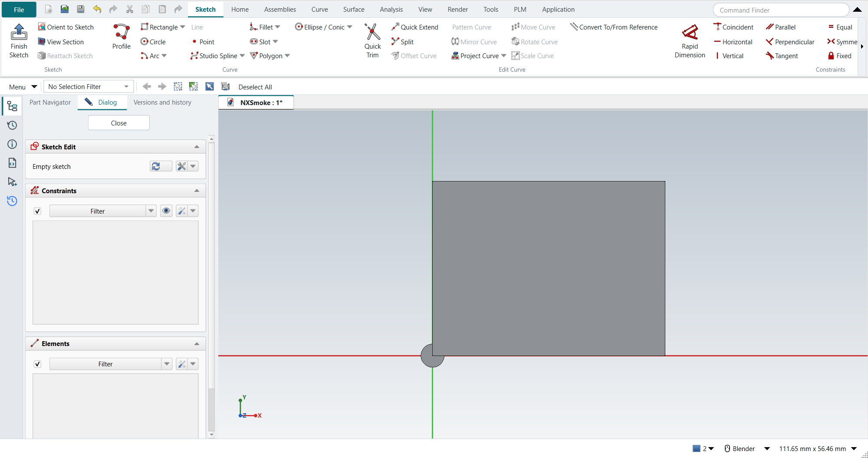Click Deselect All
868x458 pixels.
255,87
